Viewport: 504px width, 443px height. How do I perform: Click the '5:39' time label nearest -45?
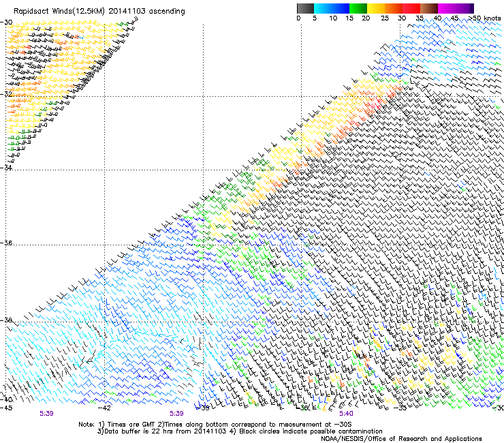[46, 414]
